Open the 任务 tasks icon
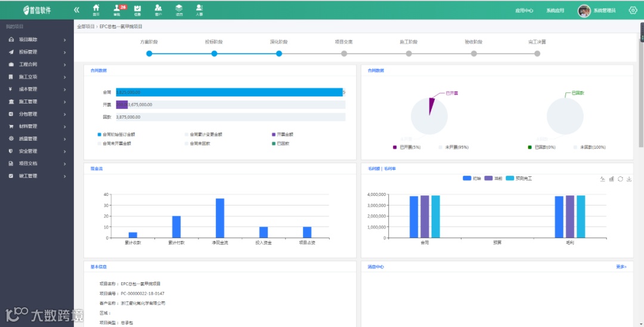The image size is (644, 327). click(138, 10)
